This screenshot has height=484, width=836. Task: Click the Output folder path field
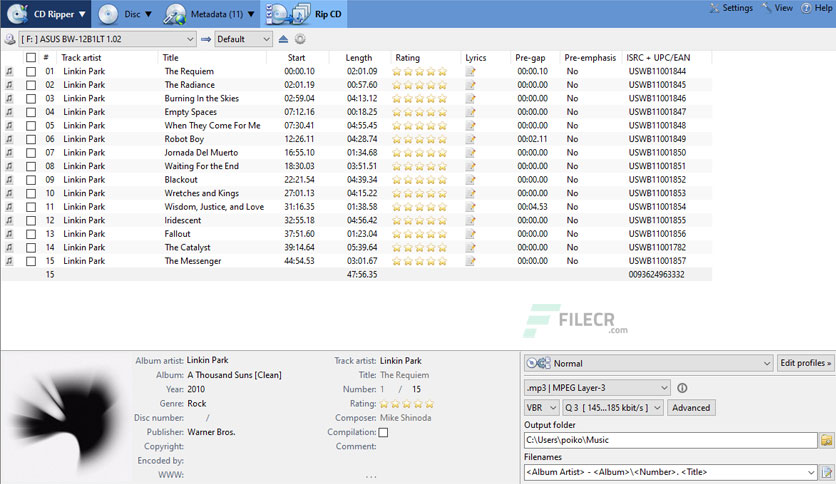click(671, 440)
